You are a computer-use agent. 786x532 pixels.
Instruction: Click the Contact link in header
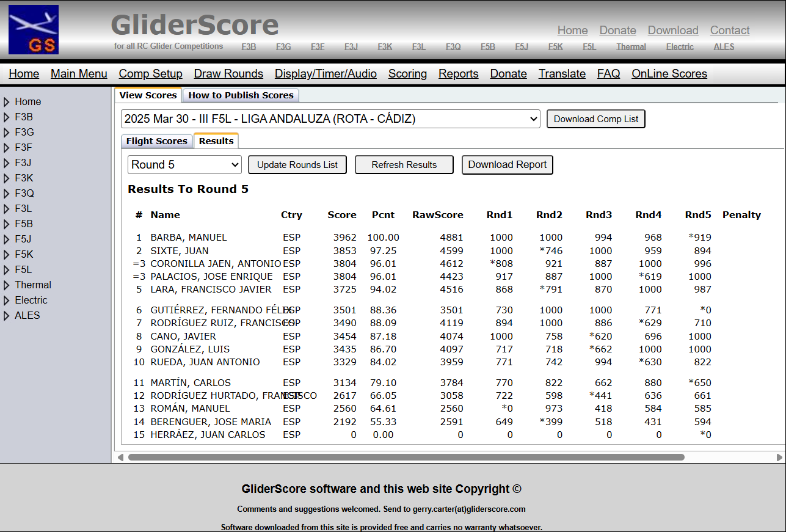click(729, 31)
